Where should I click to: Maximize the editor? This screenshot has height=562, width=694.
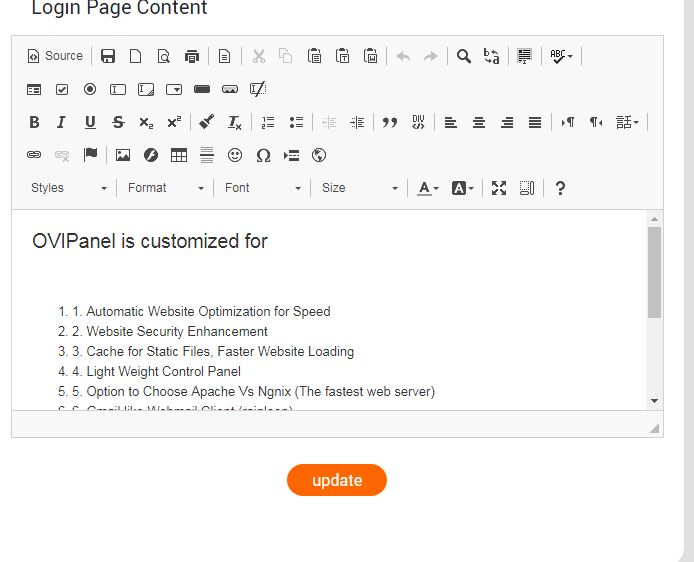(x=499, y=188)
